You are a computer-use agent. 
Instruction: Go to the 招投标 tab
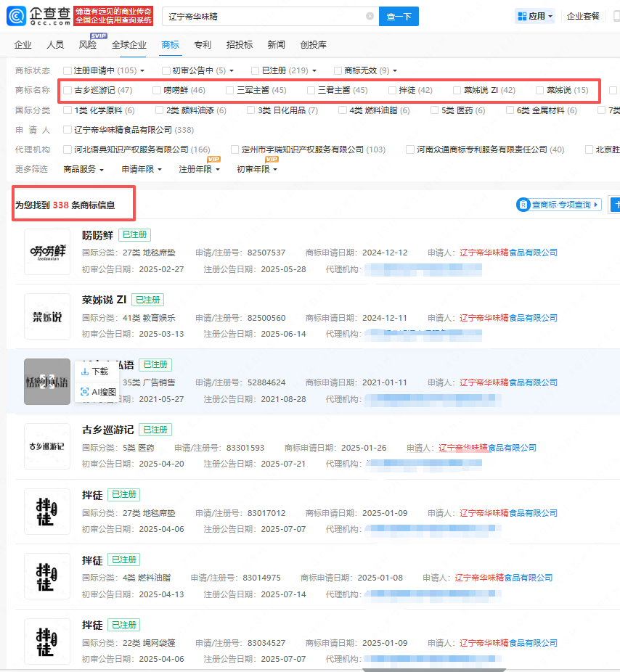[240, 45]
